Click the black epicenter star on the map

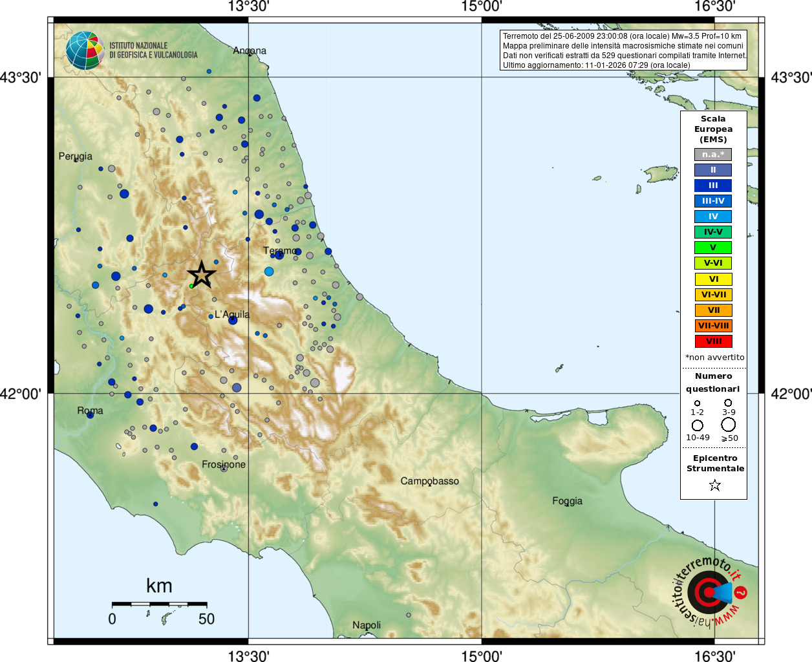coord(202,275)
